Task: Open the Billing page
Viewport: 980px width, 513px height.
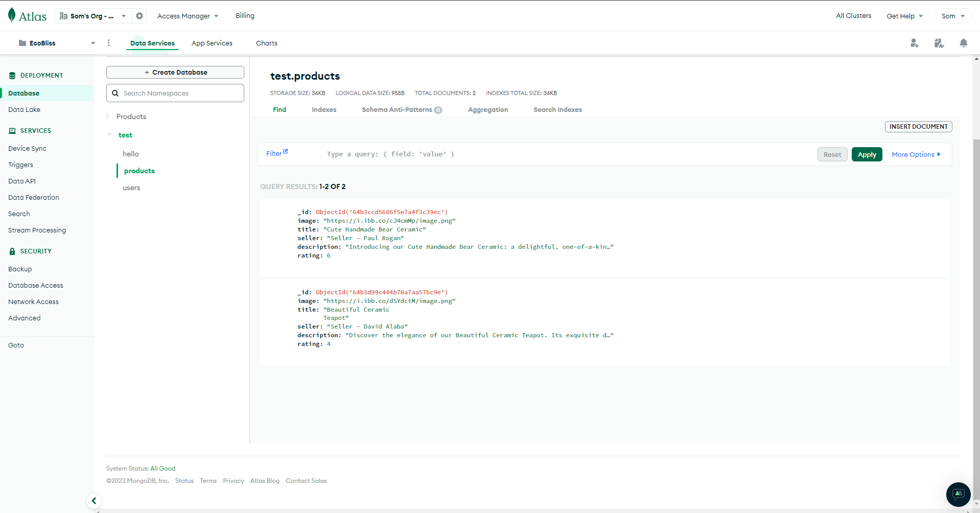Action: click(245, 16)
